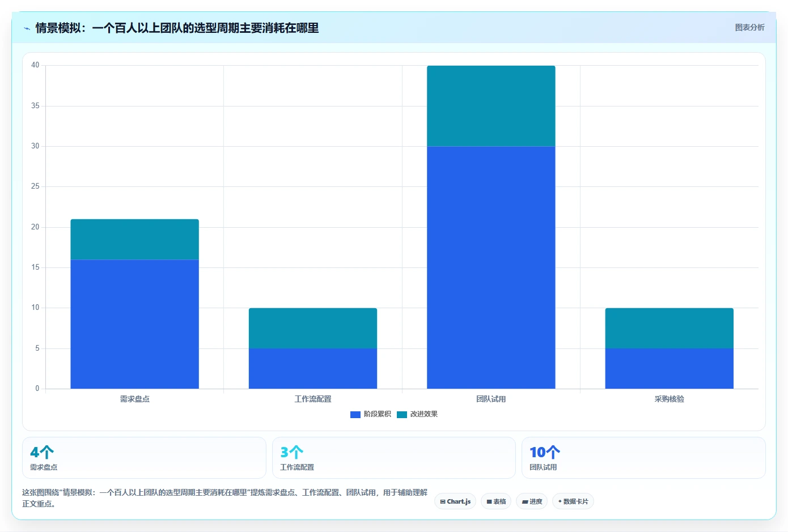Click the 图表分析 label in header

coord(749,27)
